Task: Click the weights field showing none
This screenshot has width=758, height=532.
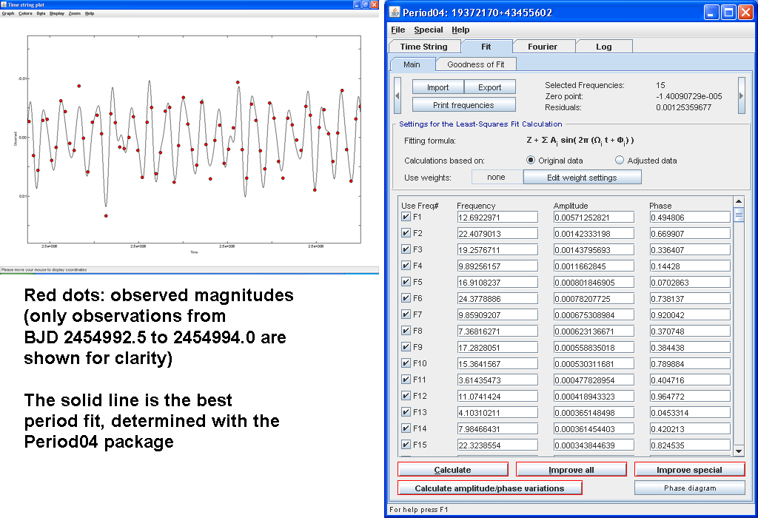Action: pyautogui.click(x=497, y=178)
